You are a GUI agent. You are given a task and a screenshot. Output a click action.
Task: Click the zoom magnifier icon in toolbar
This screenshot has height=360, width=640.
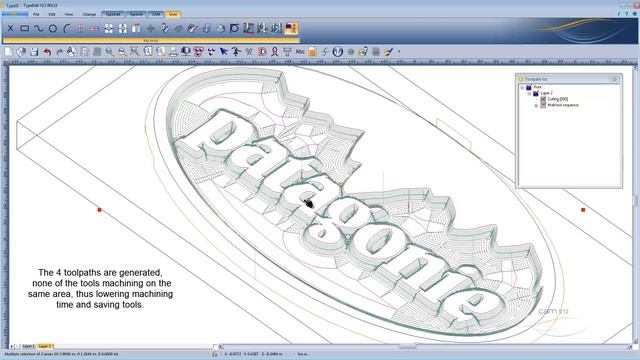(x=110, y=51)
